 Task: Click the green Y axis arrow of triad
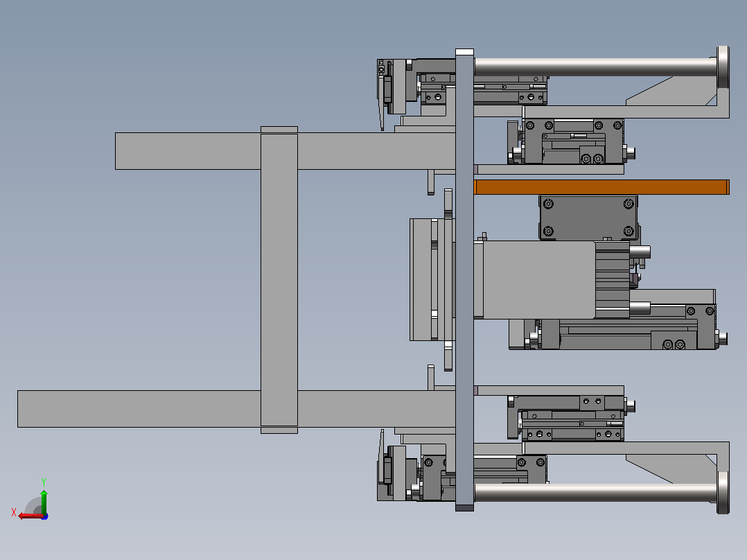pyautogui.click(x=44, y=502)
